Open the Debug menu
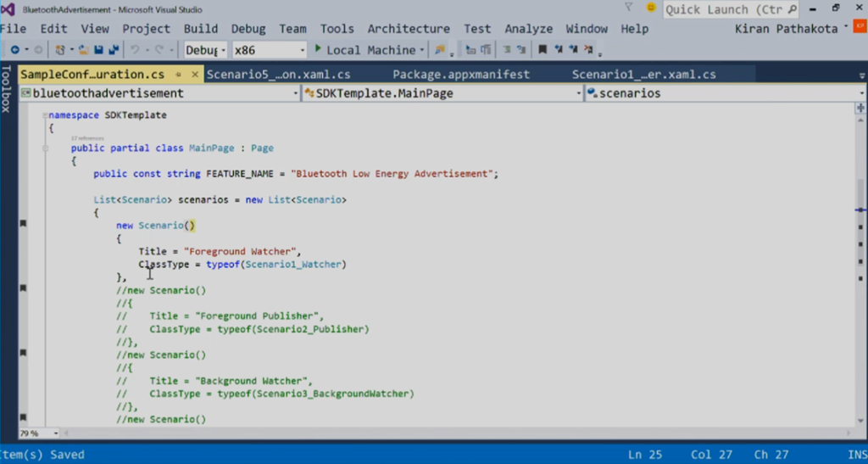The image size is (868, 464). coord(248,29)
